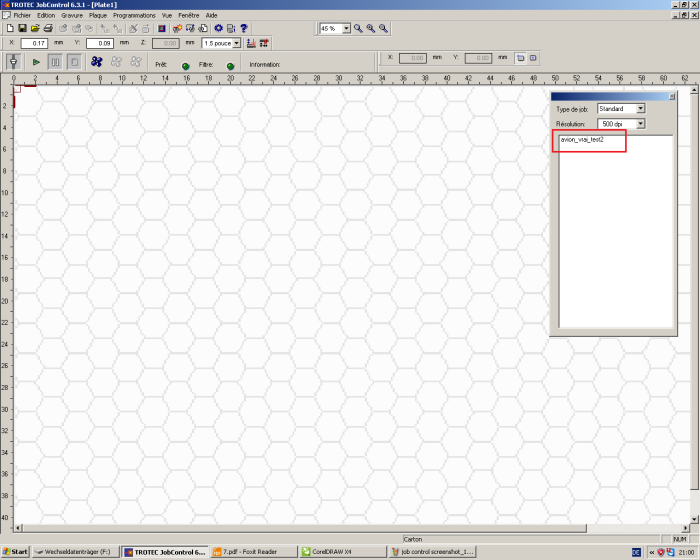The height and width of the screenshot is (560, 700).
Task: Switch to job control screenshot taskbar item
Action: [x=432, y=552]
